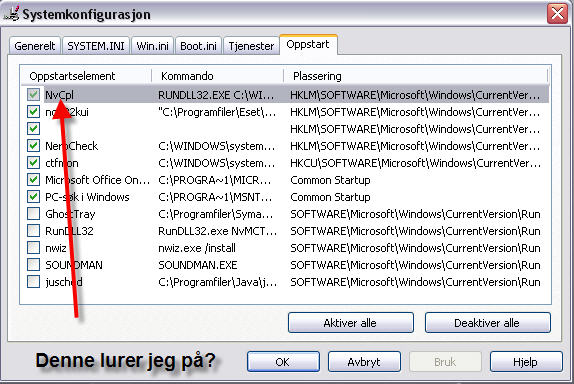Open the Win.ini tab
Image resolution: width=574 pixels, height=384 pixels.
pos(152,46)
